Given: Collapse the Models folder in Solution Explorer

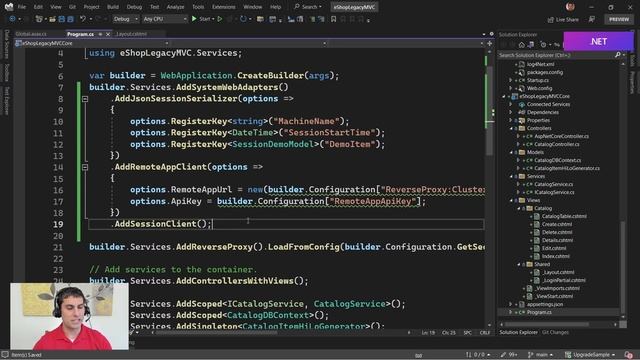Looking at the screenshot, I should click(511, 152).
